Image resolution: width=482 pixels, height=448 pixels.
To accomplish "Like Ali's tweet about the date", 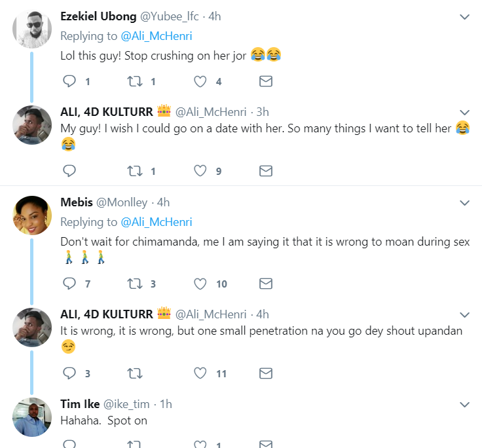I will 200,171.
